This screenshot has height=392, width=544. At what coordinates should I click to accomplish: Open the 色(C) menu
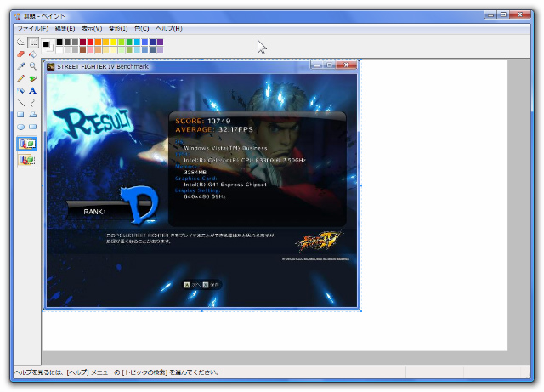[x=142, y=28]
